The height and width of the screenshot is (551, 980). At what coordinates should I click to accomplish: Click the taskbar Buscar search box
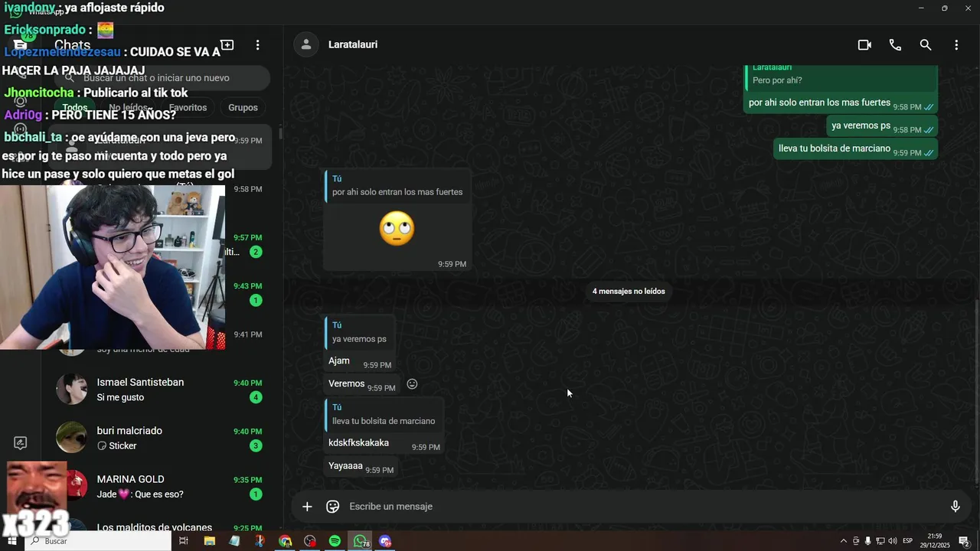point(98,541)
